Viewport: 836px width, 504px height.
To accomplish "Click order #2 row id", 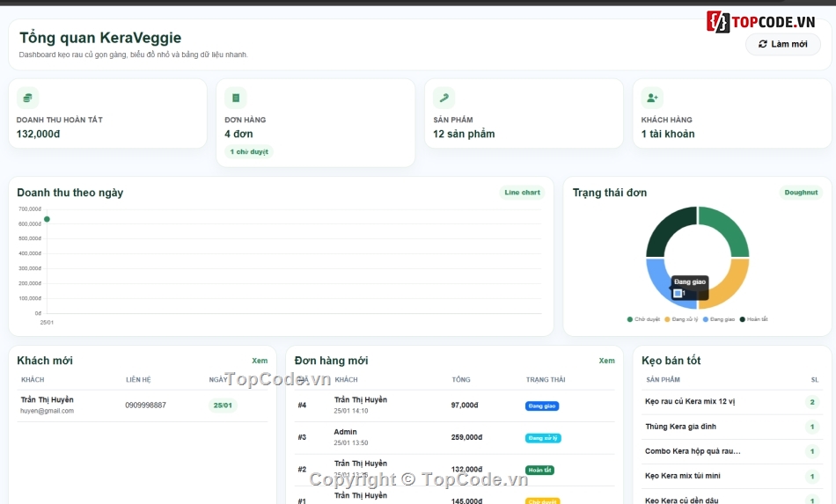I will [302, 470].
